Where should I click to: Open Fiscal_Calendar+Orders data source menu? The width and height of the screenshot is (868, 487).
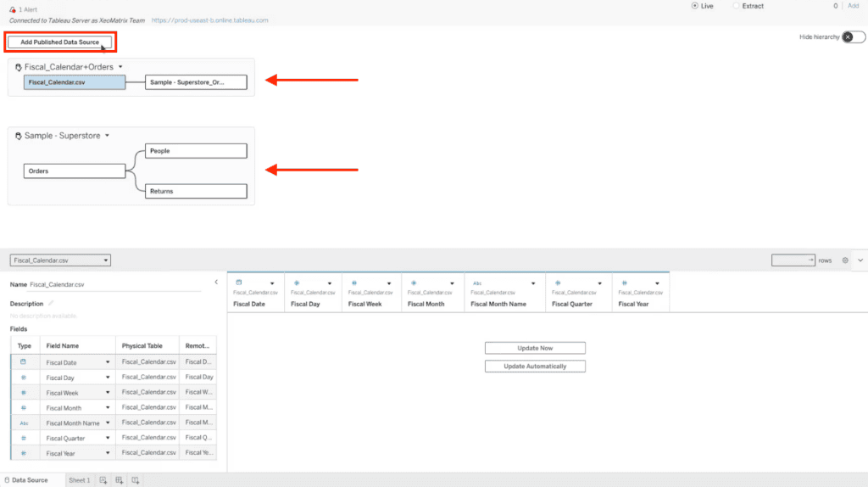point(120,67)
